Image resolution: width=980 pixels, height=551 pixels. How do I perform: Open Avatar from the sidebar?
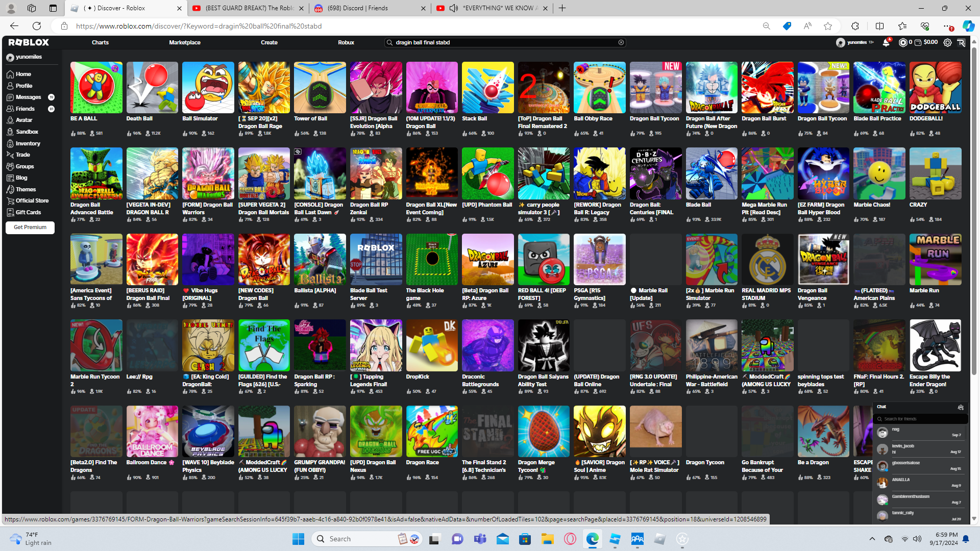23,120
